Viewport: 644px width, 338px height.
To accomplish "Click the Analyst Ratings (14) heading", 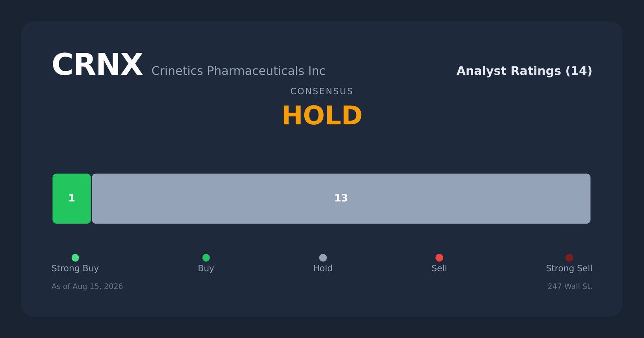I will (524, 71).
